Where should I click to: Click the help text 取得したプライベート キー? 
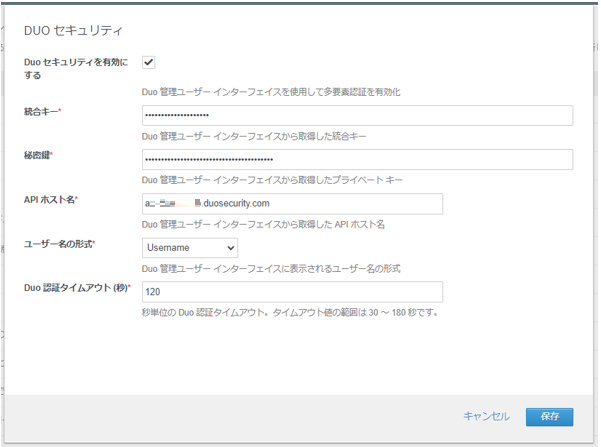(x=272, y=180)
